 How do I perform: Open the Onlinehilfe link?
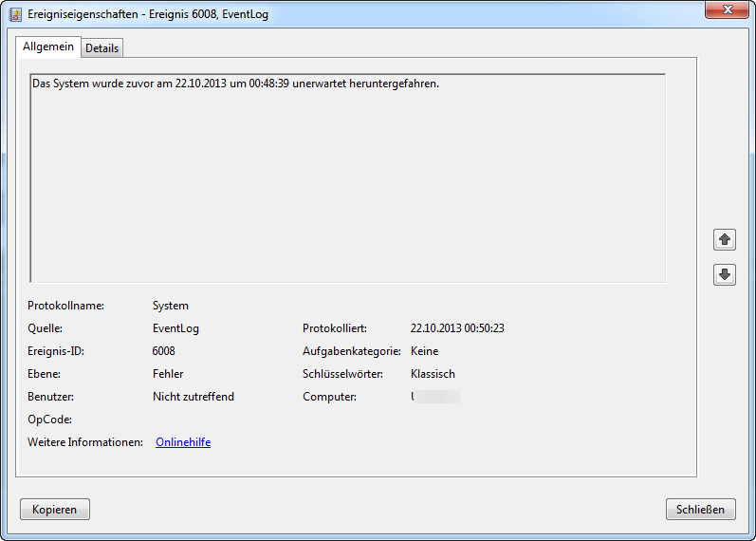[183, 442]
